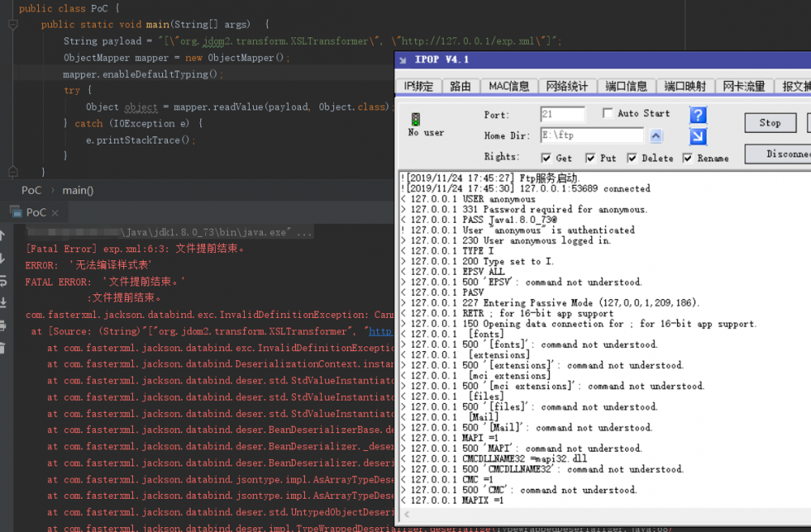Uncheck the Get rights checkbox
This screenshot has height=532, width=811.
tap(546, 158)
